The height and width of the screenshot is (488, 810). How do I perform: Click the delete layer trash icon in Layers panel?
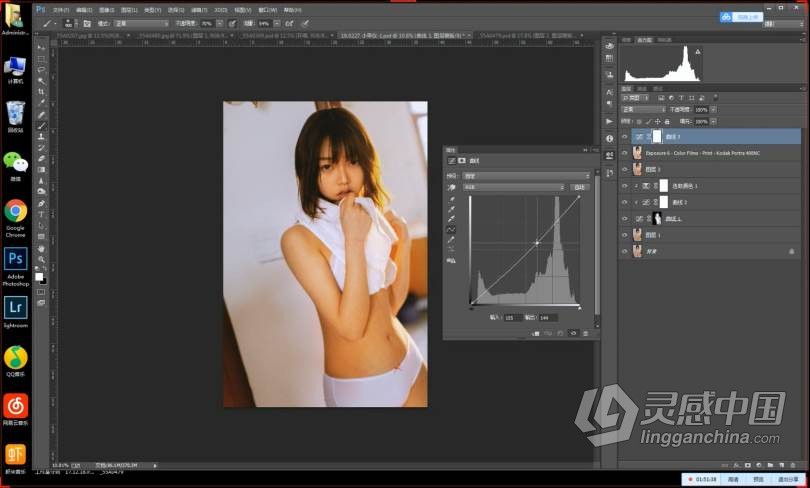pos(793,465)
